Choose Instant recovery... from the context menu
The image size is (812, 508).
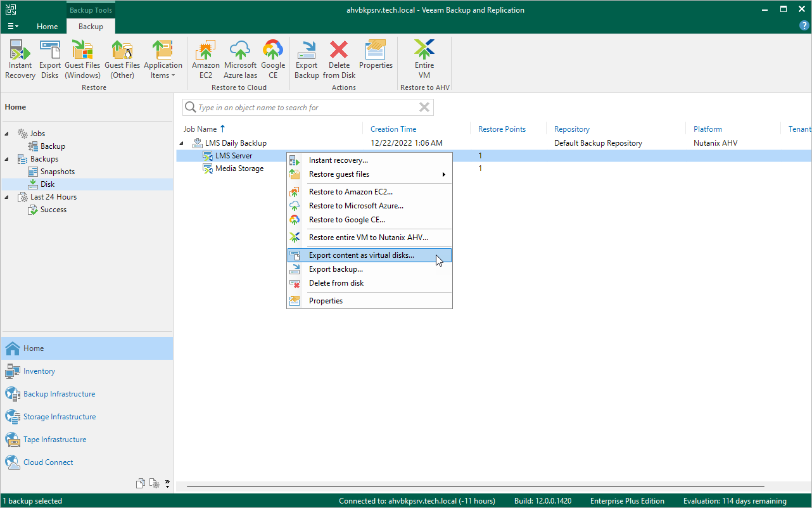(x=370, y=160)
